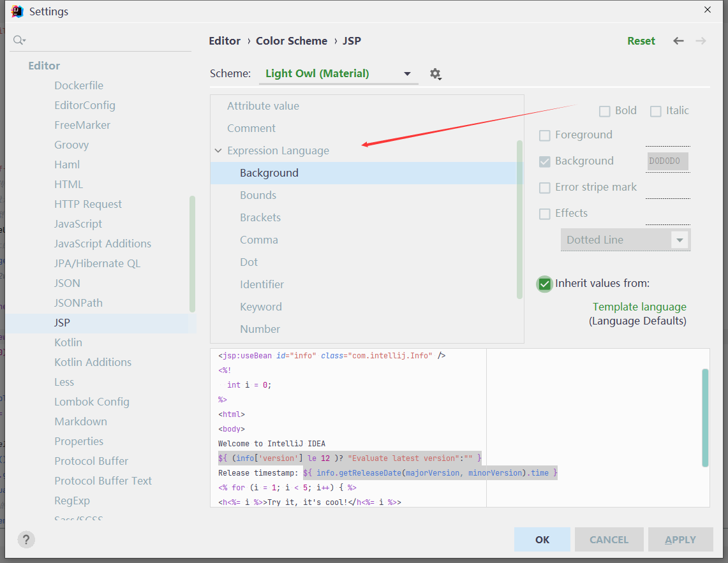Collapse the Expression Language node
Image resolution: width=728 pixels, height=563 pixels.
(x=218, y=150)
